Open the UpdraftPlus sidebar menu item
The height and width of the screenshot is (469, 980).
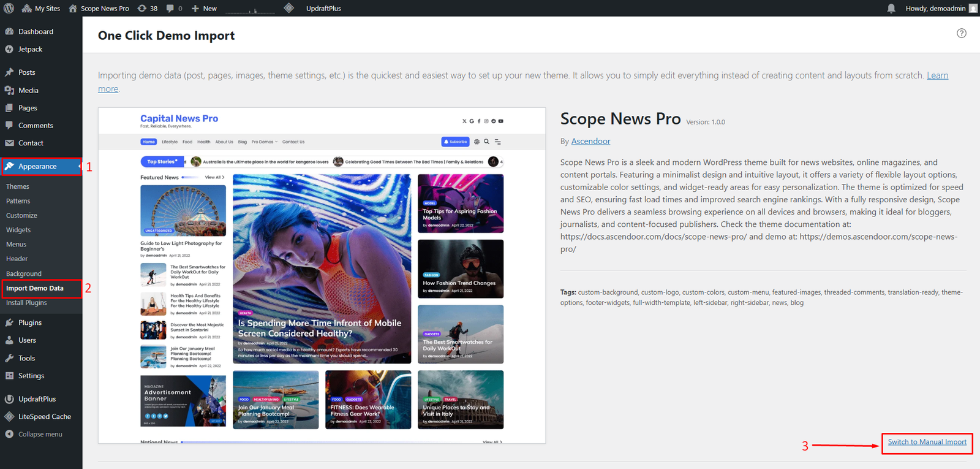click(37, 398)
